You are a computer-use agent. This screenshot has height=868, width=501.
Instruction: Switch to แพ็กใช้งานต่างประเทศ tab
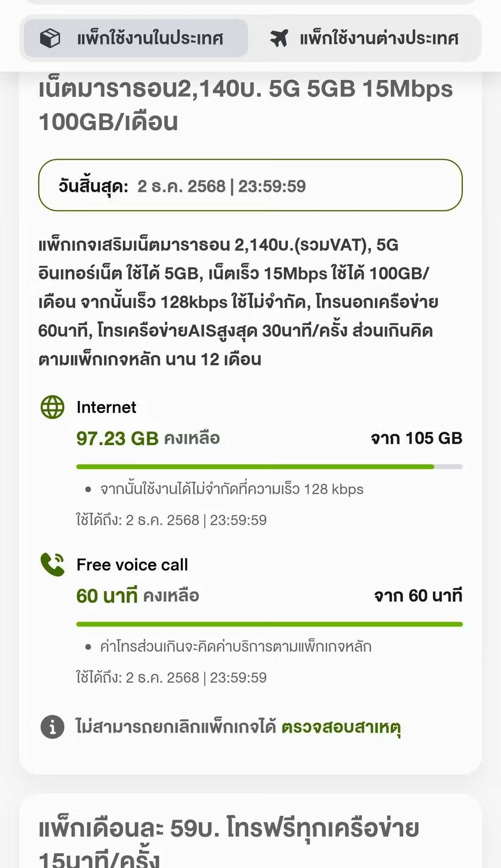click(x=365, y=38)
